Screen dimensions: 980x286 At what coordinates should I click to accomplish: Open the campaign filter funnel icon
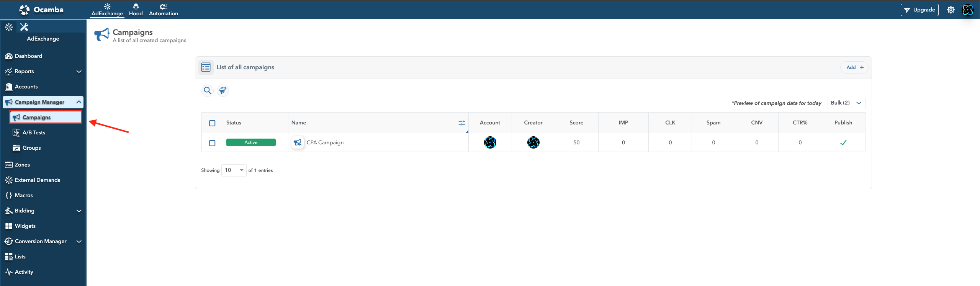click(x=223, y=91)
